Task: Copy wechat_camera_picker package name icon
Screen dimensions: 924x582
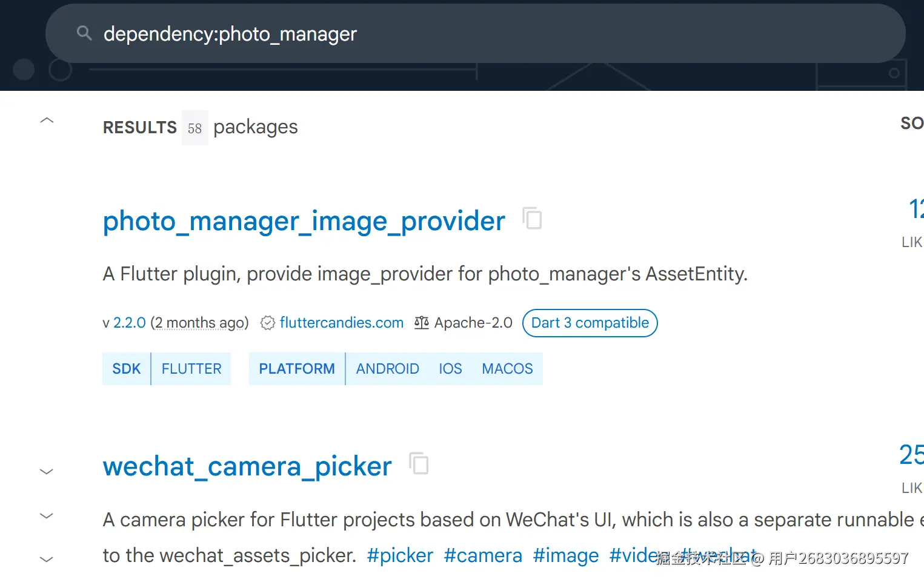Action: coord(419,464)
